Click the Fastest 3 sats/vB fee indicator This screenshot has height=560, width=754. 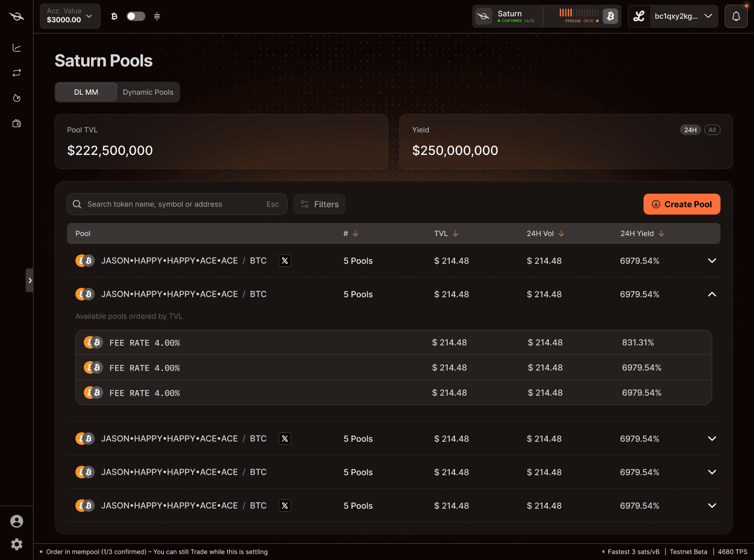point(631,552)
